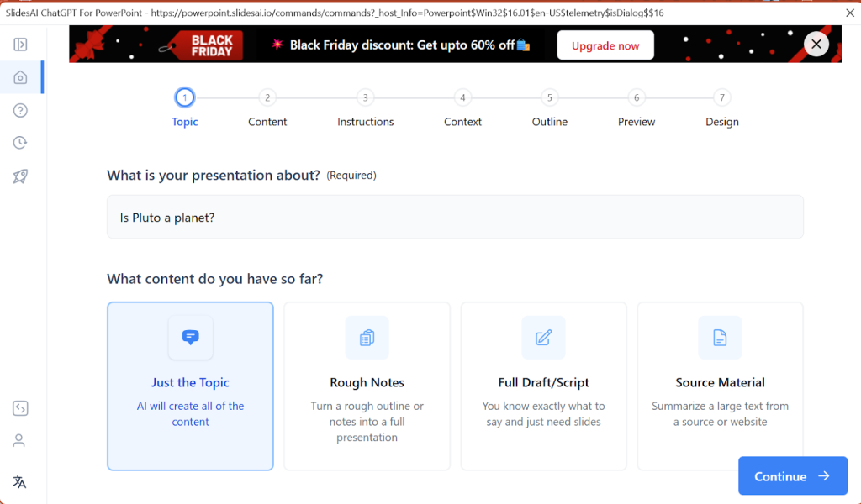
Task: Advance to step 2 Content on the progress stepper
Action: 267,97
